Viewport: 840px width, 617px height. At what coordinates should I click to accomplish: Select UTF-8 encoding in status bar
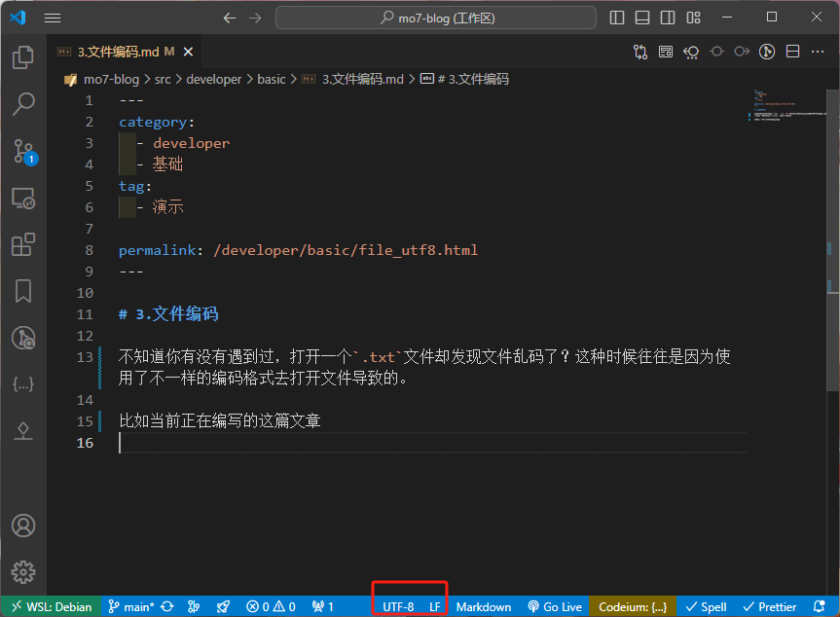click(x=398, y=606)
